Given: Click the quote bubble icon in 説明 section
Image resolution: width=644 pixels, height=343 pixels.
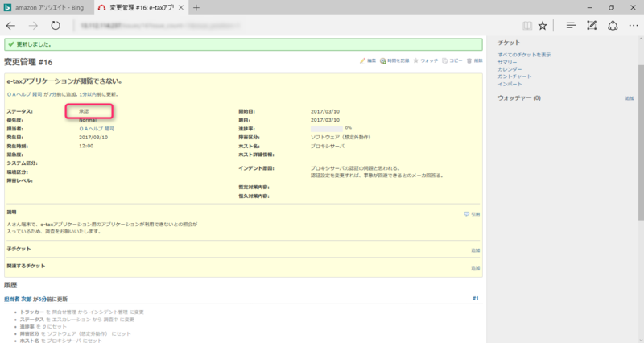Looking at the screenshot, I should [x=467, y=214].
